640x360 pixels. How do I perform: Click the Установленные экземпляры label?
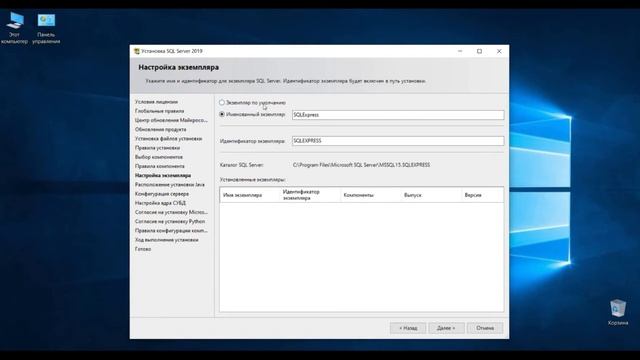click(x=252, y=180)
